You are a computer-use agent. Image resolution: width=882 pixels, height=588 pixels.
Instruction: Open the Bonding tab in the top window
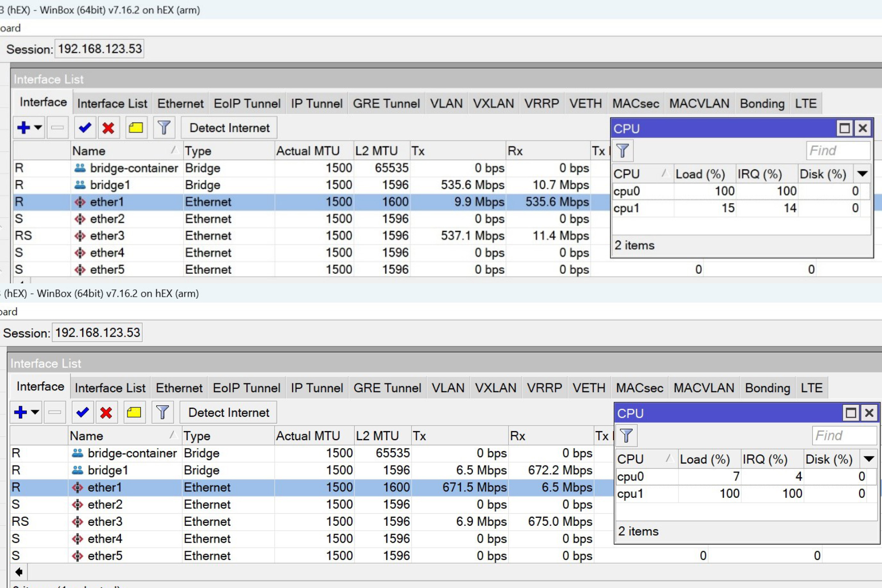point(762,104)
